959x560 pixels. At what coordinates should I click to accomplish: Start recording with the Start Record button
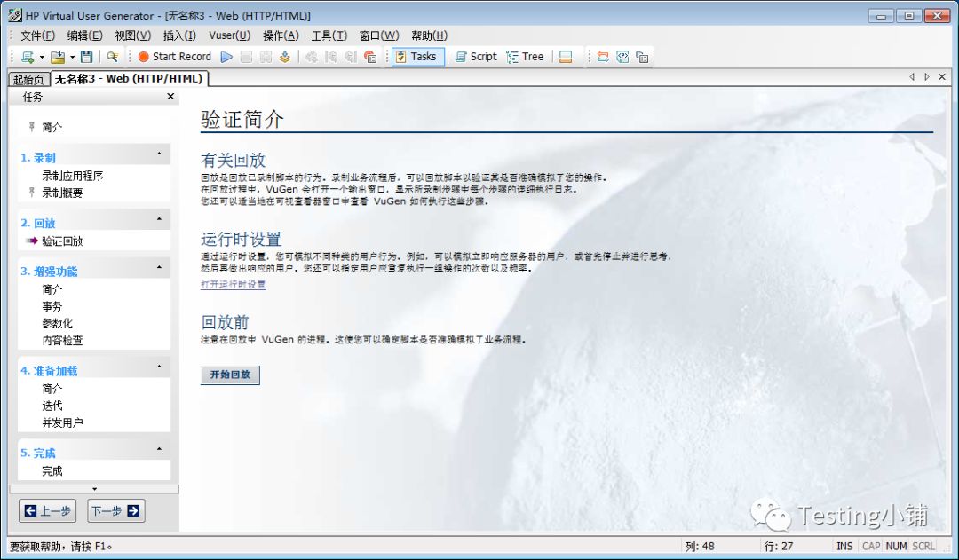pos(174,57)
